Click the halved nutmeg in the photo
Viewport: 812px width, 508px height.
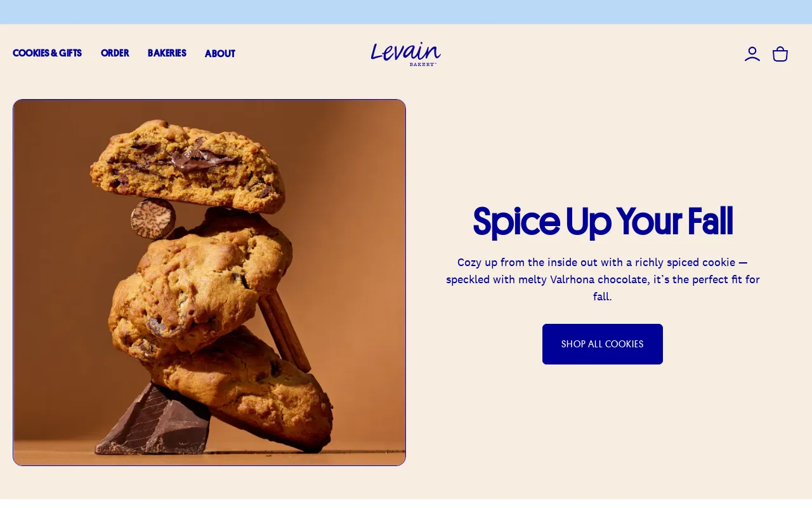[x=153, y=218]
